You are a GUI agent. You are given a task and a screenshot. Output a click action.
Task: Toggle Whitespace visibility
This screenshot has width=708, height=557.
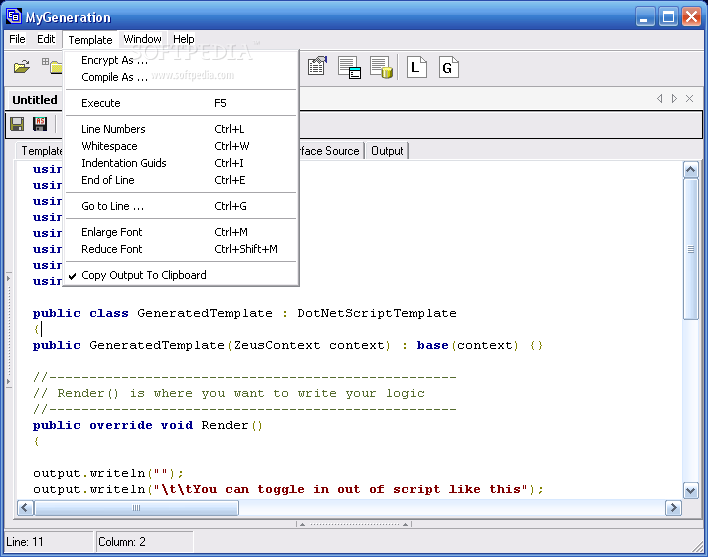(x=181, y=146)
